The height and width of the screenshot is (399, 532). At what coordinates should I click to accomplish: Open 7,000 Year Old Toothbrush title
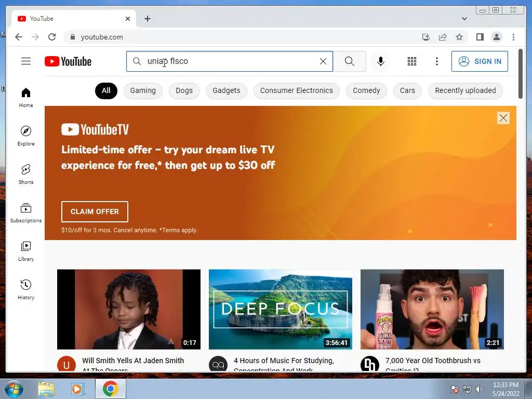coord(433,364)
